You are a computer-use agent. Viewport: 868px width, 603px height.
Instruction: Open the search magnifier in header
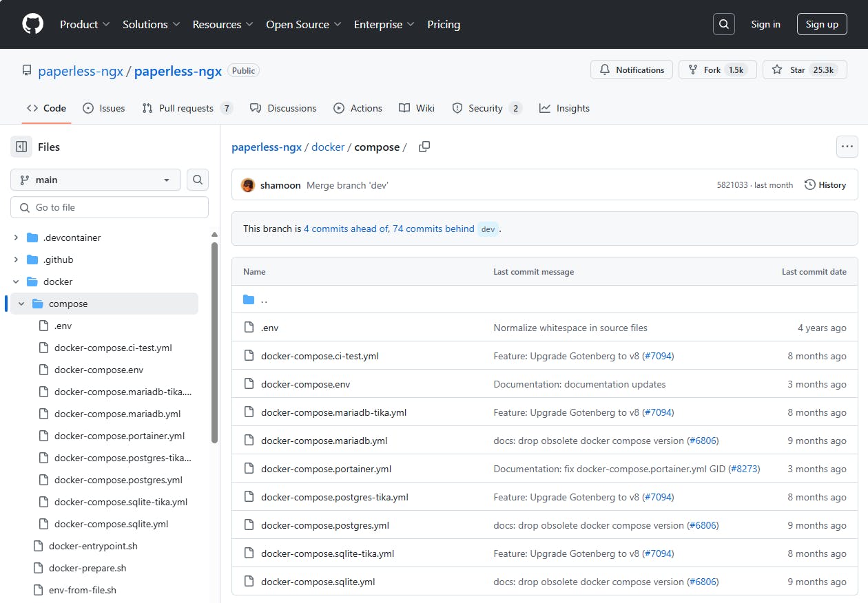pos(723,24)
